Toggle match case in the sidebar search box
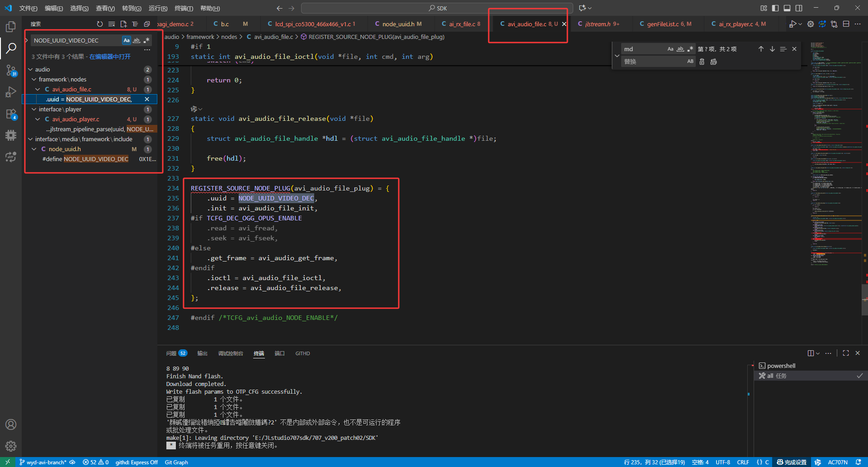 click(127, 40)
